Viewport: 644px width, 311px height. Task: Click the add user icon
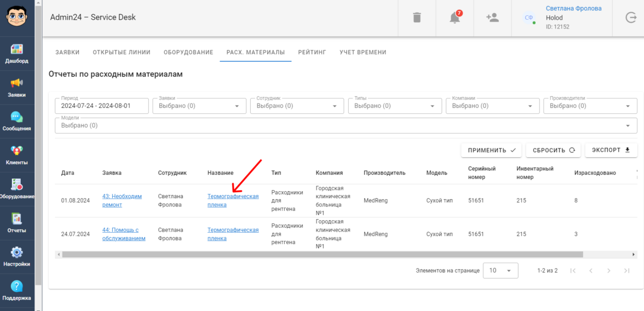[x=492, y=18]
